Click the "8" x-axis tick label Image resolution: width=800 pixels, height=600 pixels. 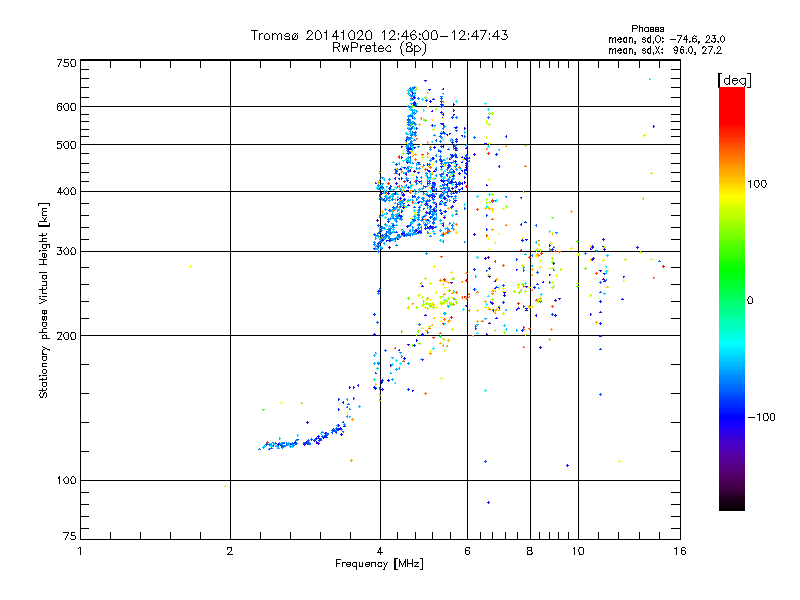(530, 551)
